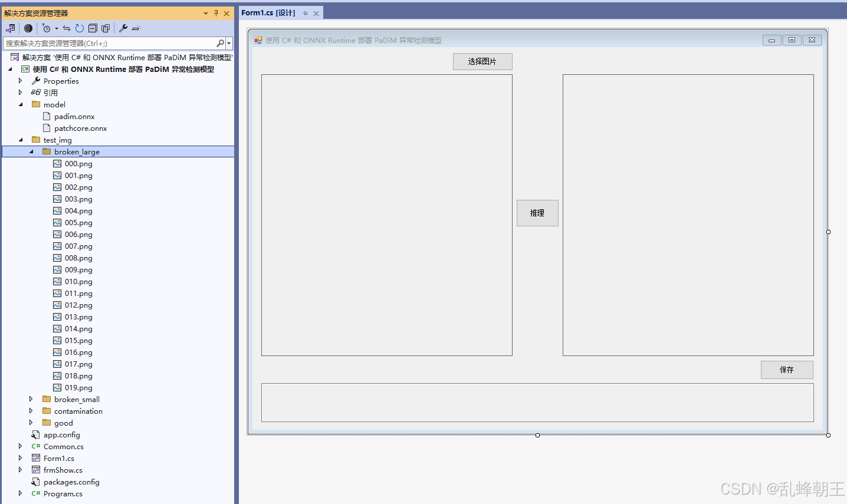The image size is (847, 504).
Task: Select the bottom text box on the form
Action: tap(537, 403)
